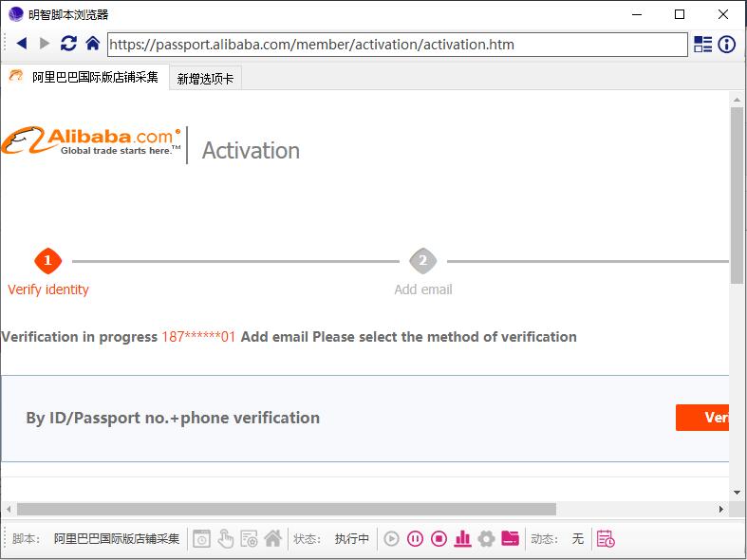The height and width of the screenshot is (560, 747).
Task: Reload the page with the refresh icon
Action: (68, 44)
